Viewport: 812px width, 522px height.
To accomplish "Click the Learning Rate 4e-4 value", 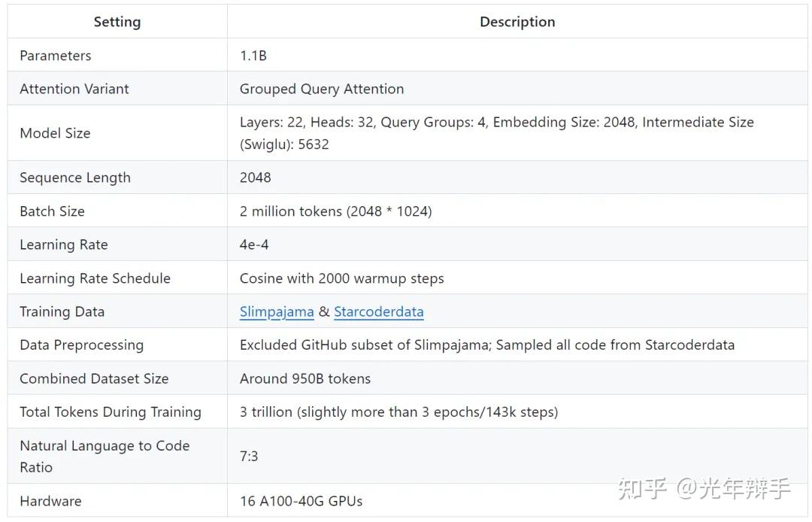I will (254, 244).
